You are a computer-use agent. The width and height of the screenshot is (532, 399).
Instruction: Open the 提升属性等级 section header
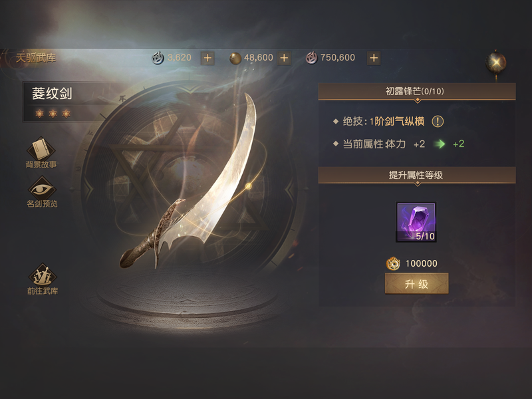point(417,175)
